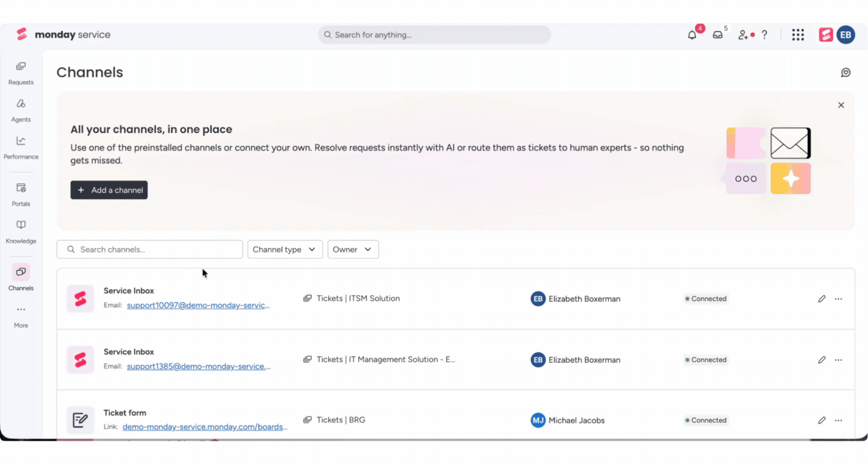Open more options for ITSM Solution channel
This screenshot has width=868, height=465.
pyautogui.click(x=838, y=299)
